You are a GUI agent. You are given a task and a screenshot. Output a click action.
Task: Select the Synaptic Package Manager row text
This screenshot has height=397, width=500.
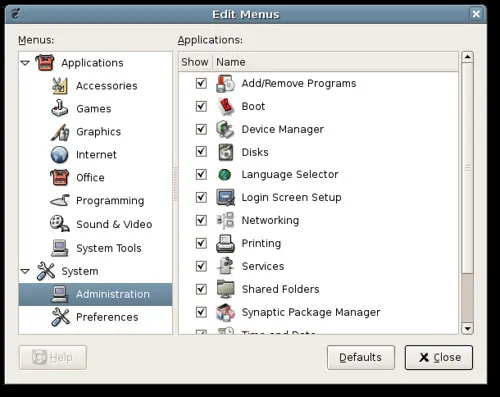(311, 312)
